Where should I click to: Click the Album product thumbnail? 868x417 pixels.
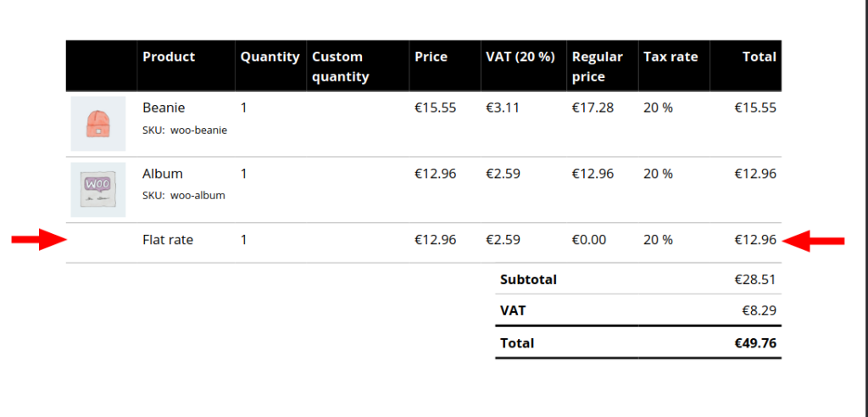click(x=98, y=189)
